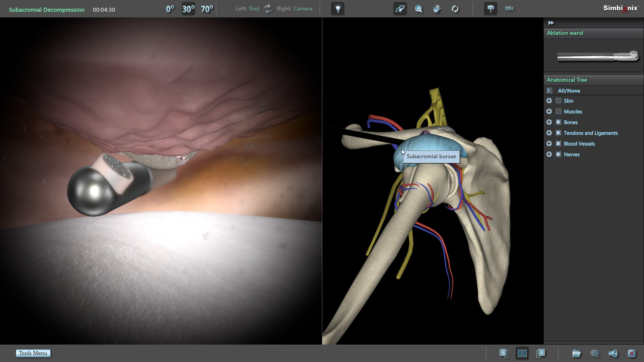Toggle the speaker sound icon
Screen dimensions: 644x362
613,353
